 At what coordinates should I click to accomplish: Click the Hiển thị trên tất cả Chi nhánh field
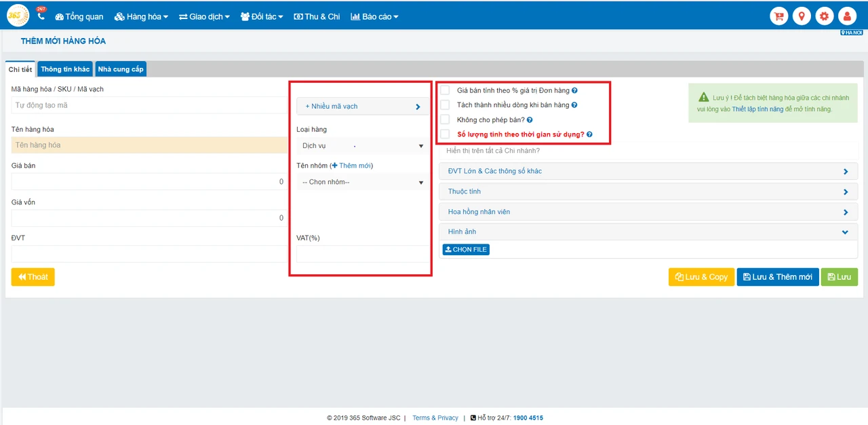[x=648, y=150]
